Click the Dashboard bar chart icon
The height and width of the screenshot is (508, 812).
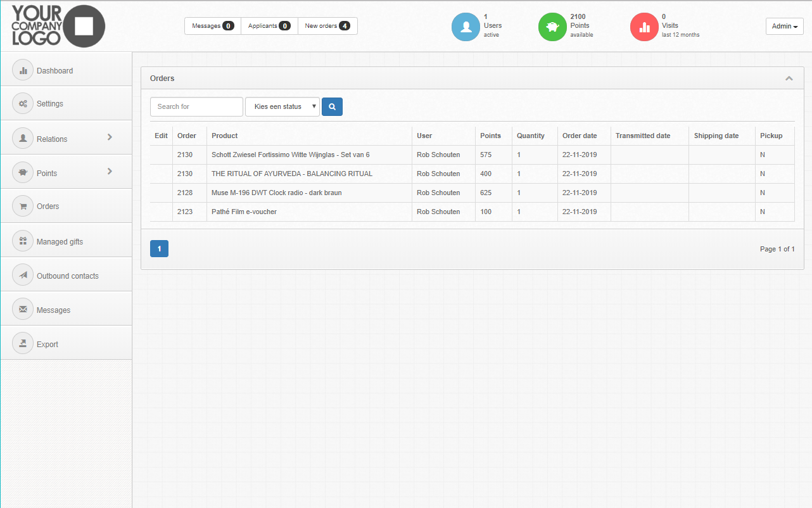pos(23,71)
